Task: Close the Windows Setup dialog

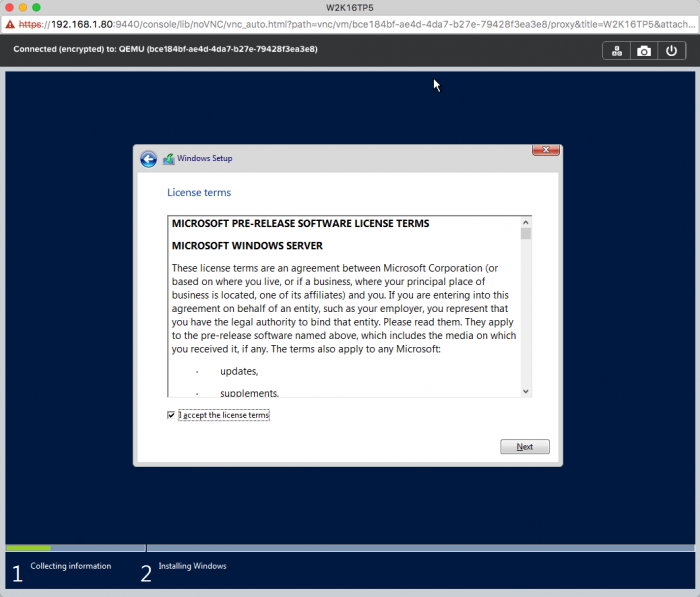Action: click(x=546, y=150)
